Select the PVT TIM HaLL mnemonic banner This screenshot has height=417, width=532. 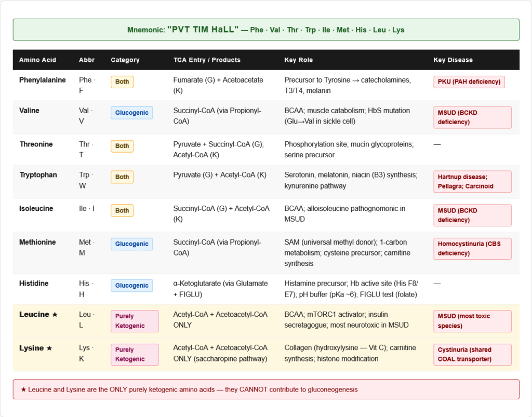coord(266,30)
